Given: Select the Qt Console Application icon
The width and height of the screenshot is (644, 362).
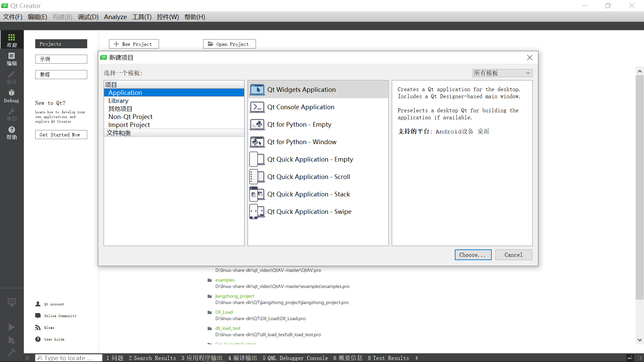Looking at the screenshot, I should pyautogui.click(x=257, y=107).
